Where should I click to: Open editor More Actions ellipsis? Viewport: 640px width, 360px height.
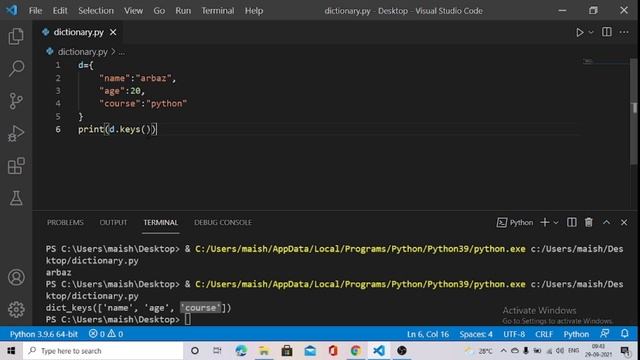click(x=624, y=32)
